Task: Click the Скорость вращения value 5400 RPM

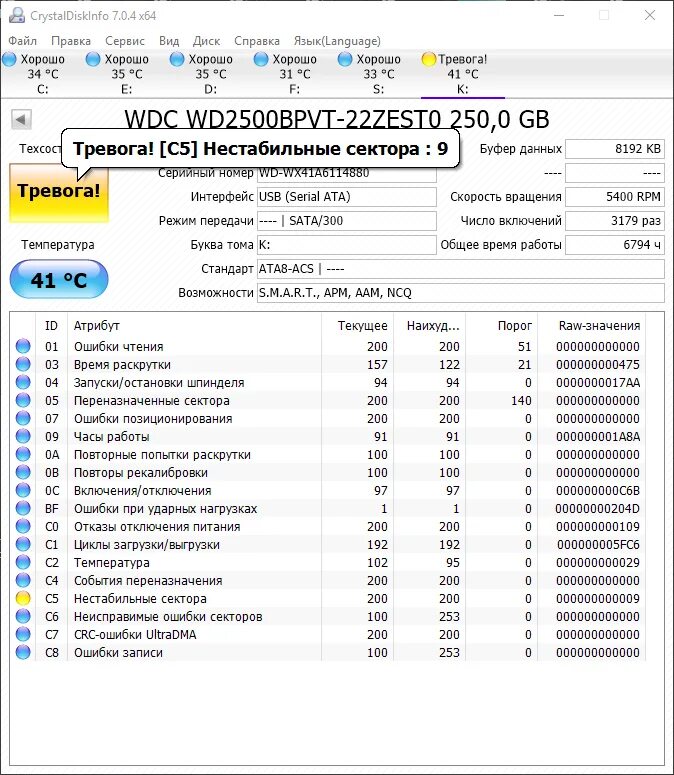Action: click(615, 197)
